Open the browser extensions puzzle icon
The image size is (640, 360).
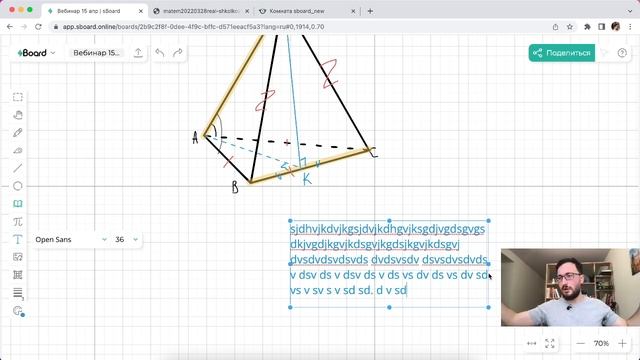(x=587, y=27)
